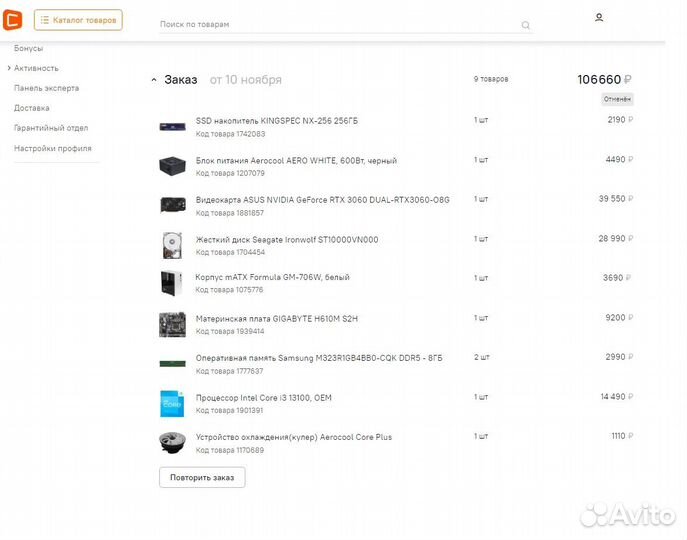Open the Samsung RAM thumbnail
This screenshot has height=540, width=687.
[x=172, y=364]
